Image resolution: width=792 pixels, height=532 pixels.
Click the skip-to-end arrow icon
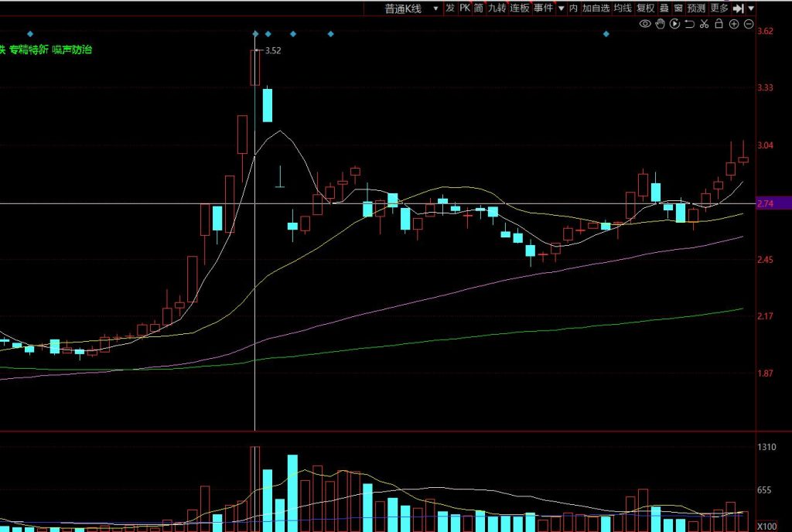pyautogui.click(x=738, y=9)
